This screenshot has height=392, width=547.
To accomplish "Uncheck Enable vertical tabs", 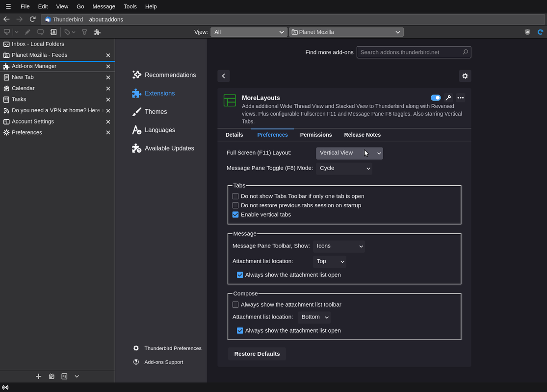I will click(235, 215).
